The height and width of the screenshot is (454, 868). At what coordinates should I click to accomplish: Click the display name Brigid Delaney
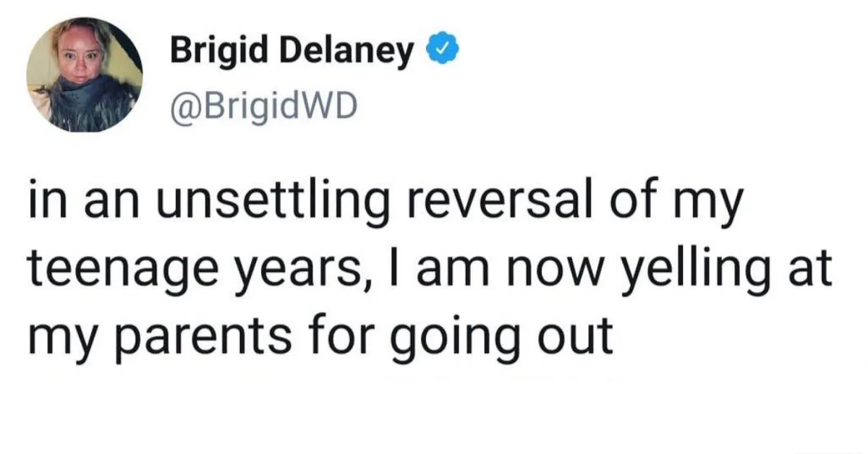(x=292, y=54)
